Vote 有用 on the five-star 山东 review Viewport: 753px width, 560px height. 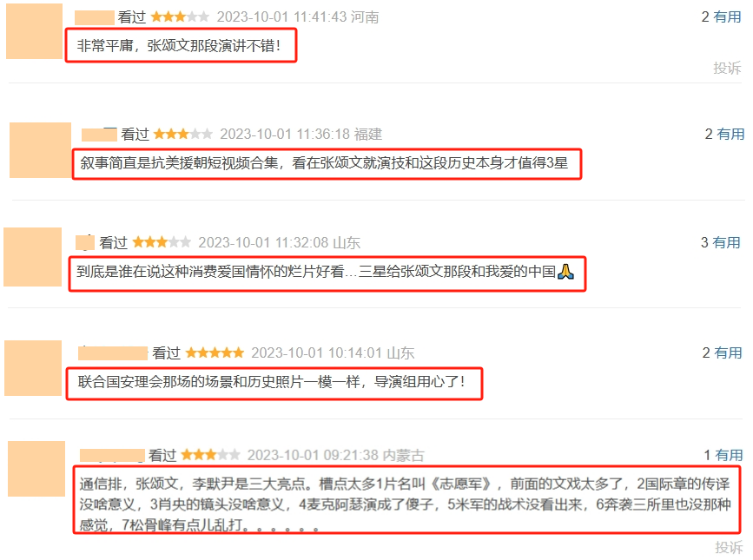click(x=728, y=352)
